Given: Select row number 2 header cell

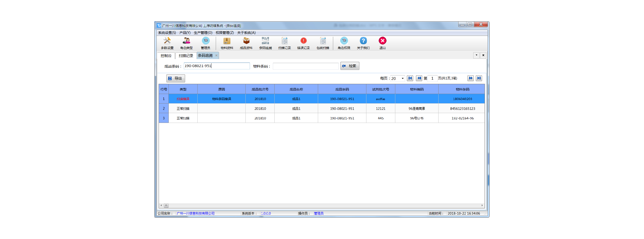Looking at the screenshot, I should click(x=164, y=109).
